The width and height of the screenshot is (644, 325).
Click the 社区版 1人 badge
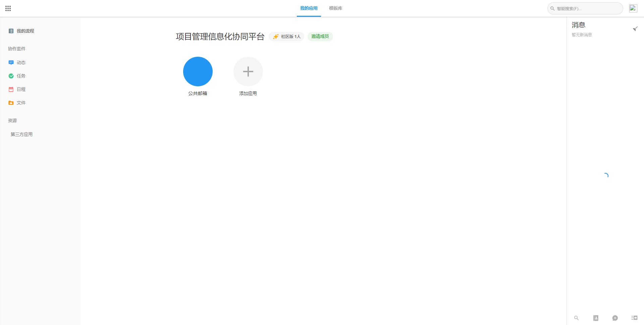(286, 37)
